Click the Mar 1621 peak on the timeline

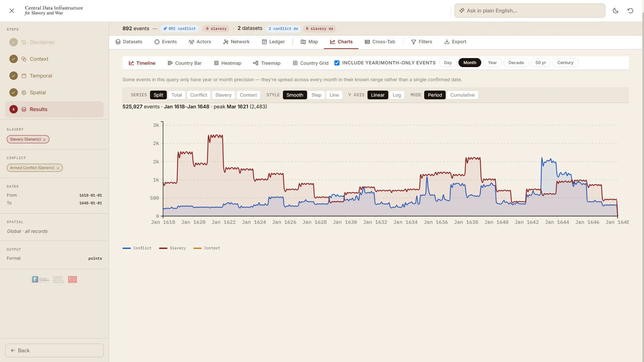click(211, 136)
